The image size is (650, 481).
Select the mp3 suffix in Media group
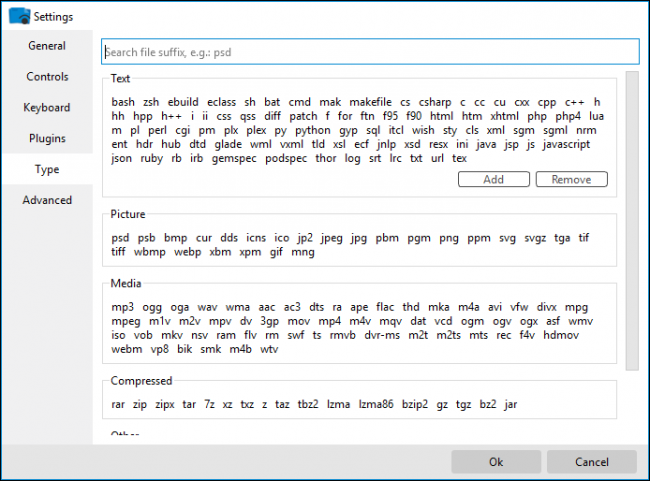pyautogui.click(x=123, y=306)
